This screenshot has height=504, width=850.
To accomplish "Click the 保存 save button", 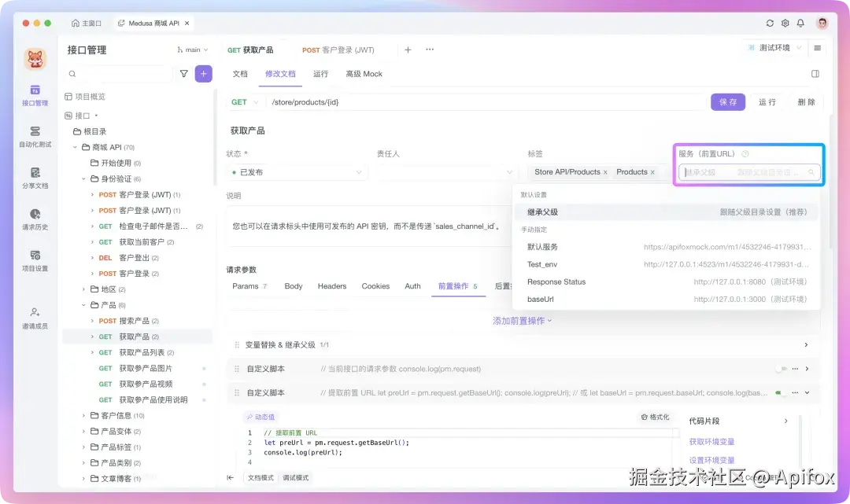I will 727,101.
